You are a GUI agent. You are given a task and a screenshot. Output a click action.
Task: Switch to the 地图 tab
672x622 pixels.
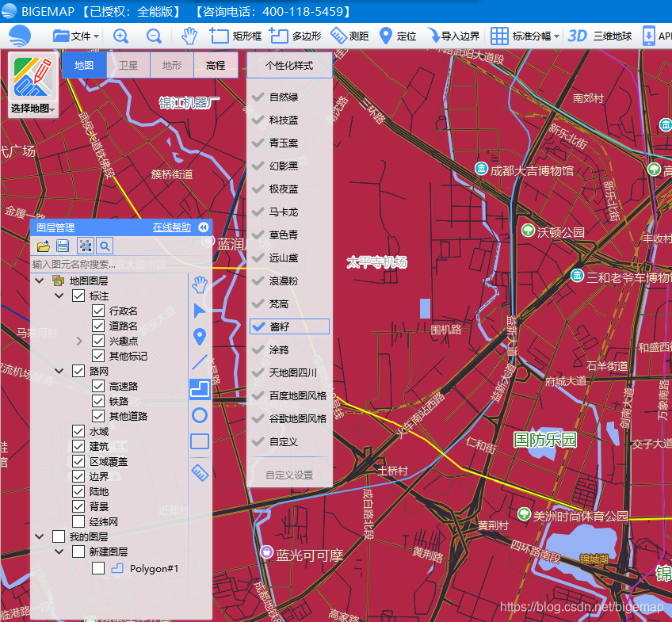(x=84, y=65)
